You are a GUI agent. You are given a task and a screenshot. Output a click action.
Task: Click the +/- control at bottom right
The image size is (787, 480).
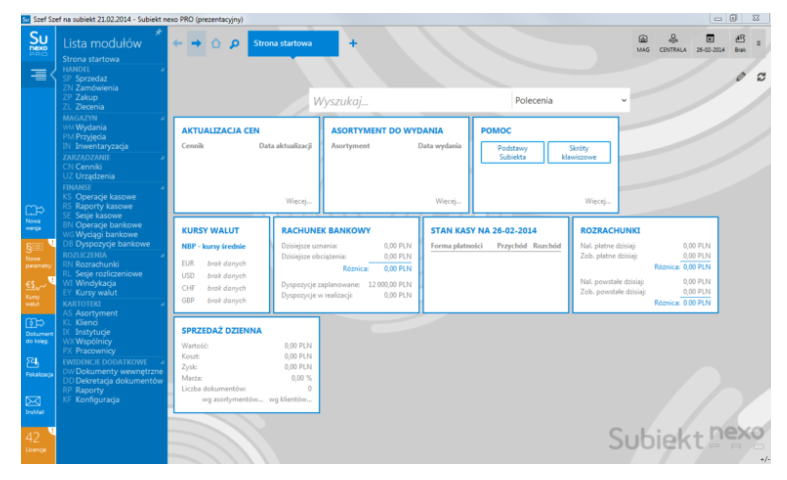[x=764, y=459]
